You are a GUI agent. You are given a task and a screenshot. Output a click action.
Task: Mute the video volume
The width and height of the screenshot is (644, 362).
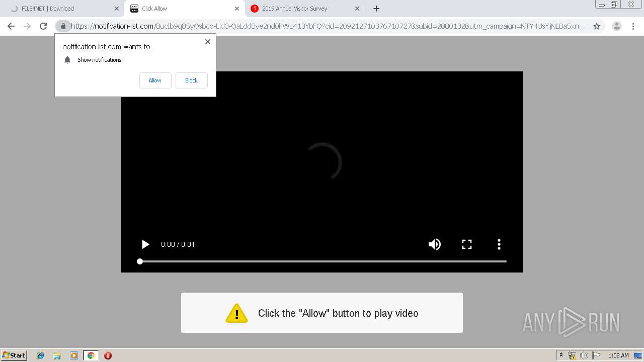tap(434, 244)
